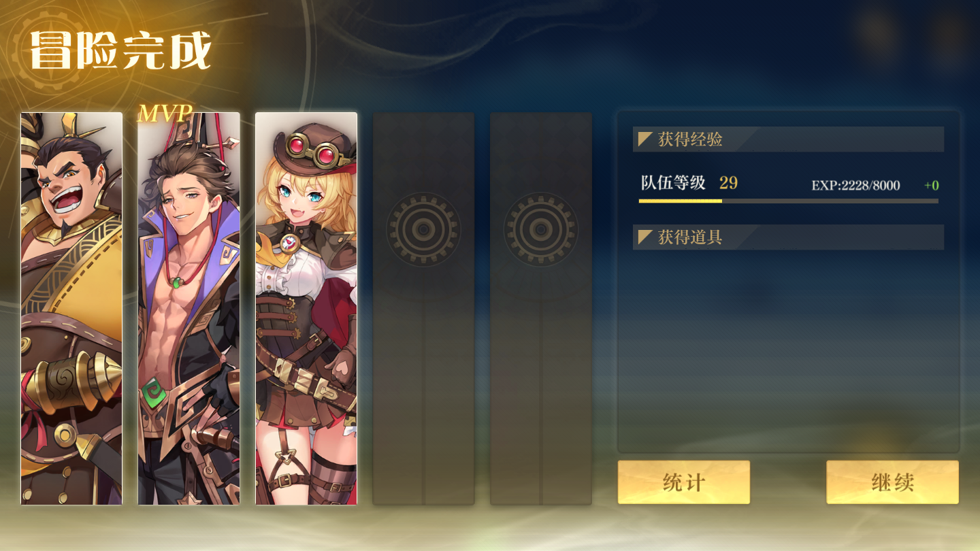Click the 队伍等级 label

[x=673, y=183]
